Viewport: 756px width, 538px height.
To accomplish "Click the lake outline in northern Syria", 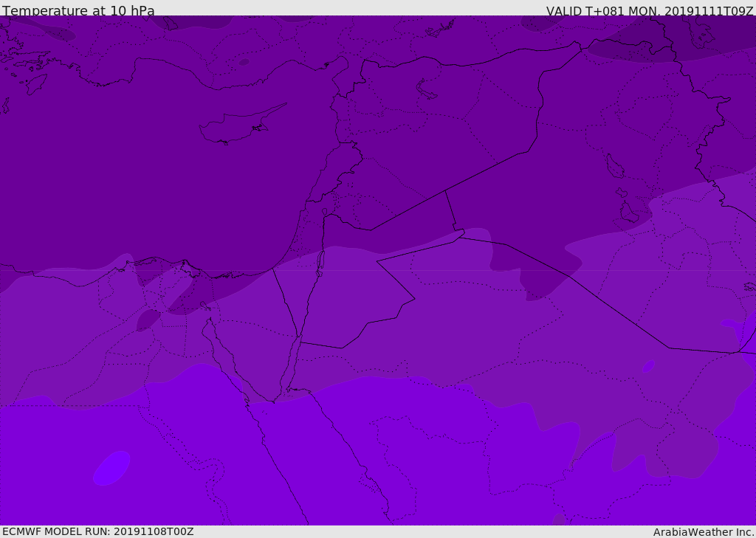I will (x=425, y=90).
